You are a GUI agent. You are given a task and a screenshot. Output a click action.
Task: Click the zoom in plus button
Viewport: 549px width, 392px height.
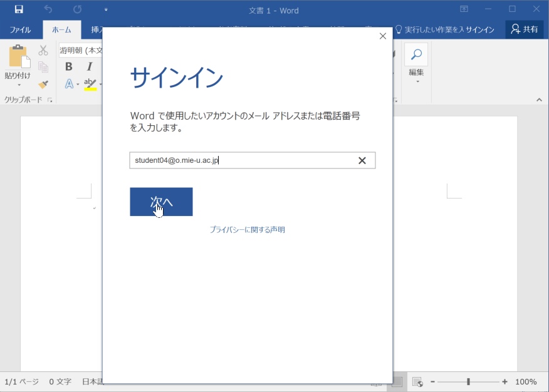tap(505, 382)
